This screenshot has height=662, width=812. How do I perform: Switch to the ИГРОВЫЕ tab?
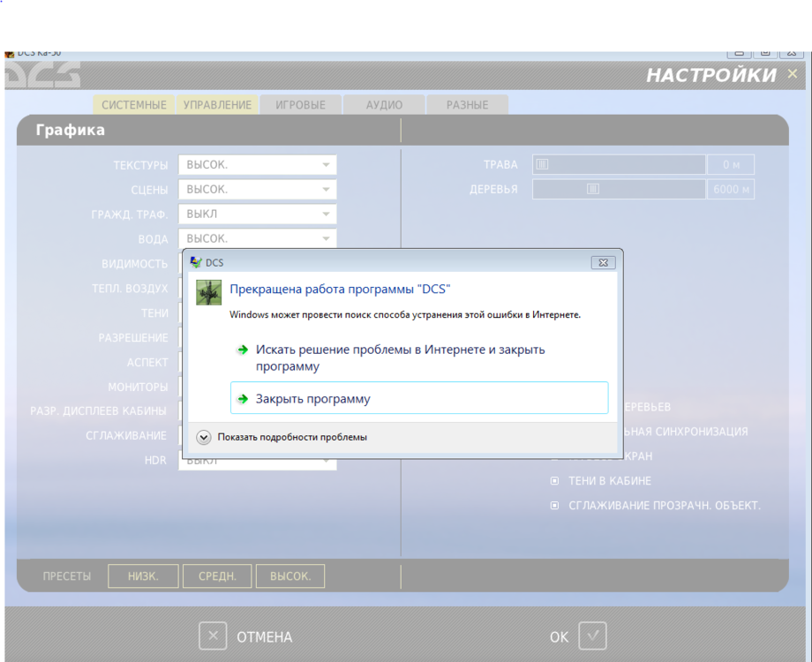300,105
